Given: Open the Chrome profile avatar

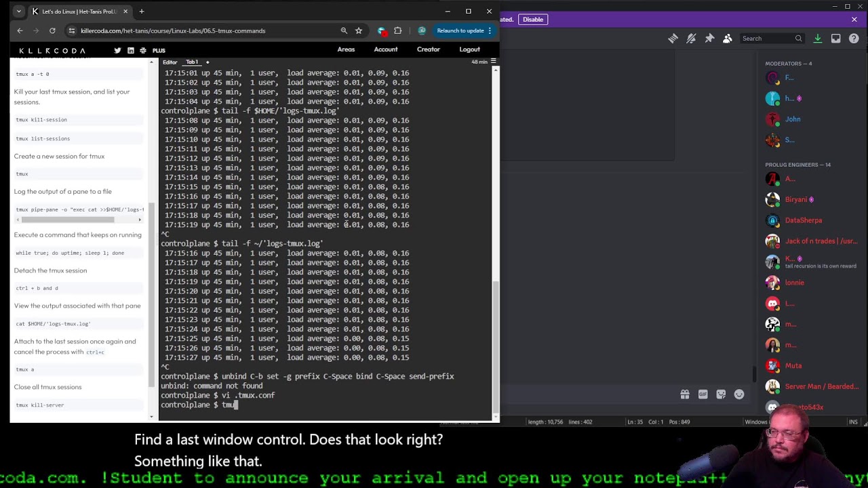Looking at the screenshot, I should coord(422,30).
